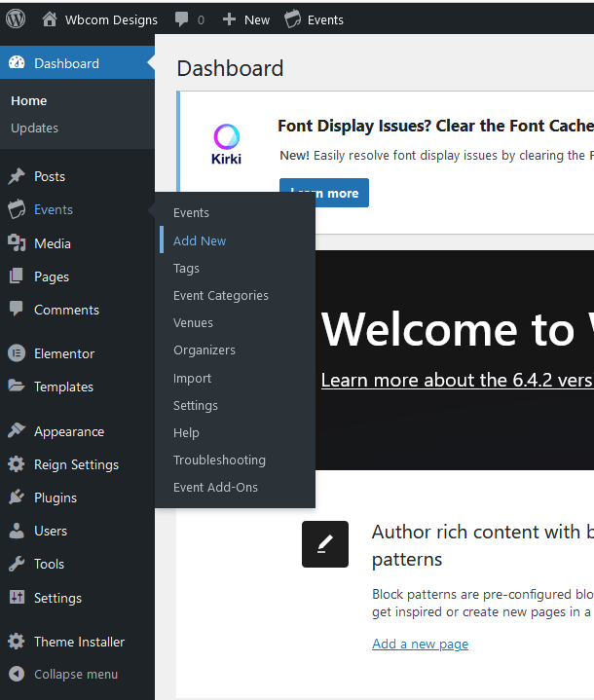Click the WordPress logo icon

tap(16, 18)
